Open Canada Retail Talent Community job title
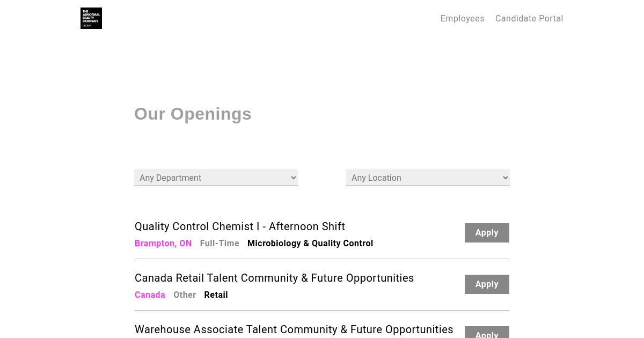 tap(274, 278)
